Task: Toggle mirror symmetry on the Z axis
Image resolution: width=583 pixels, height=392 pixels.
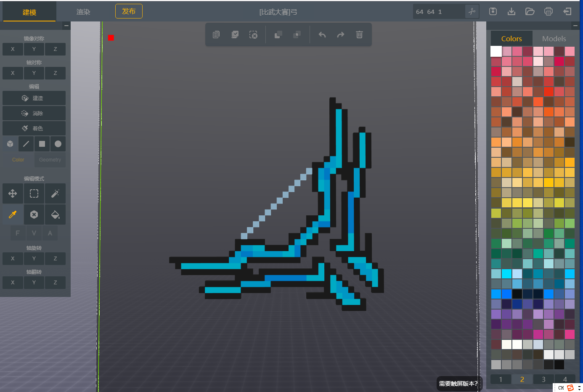Action: click(56, 49)
